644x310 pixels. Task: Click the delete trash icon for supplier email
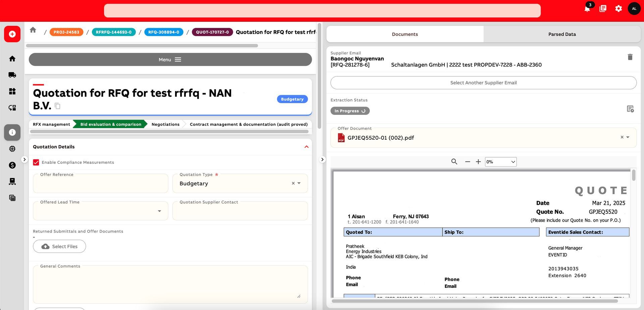630,57
